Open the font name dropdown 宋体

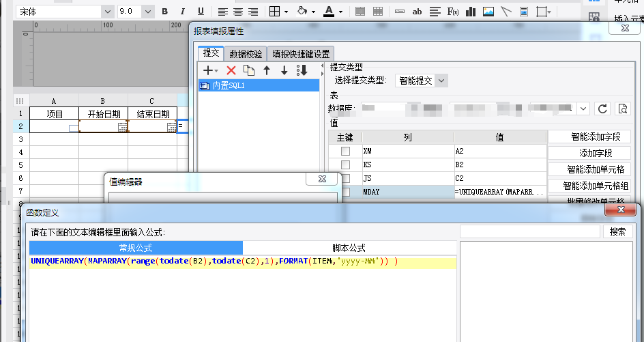(108, 12)
